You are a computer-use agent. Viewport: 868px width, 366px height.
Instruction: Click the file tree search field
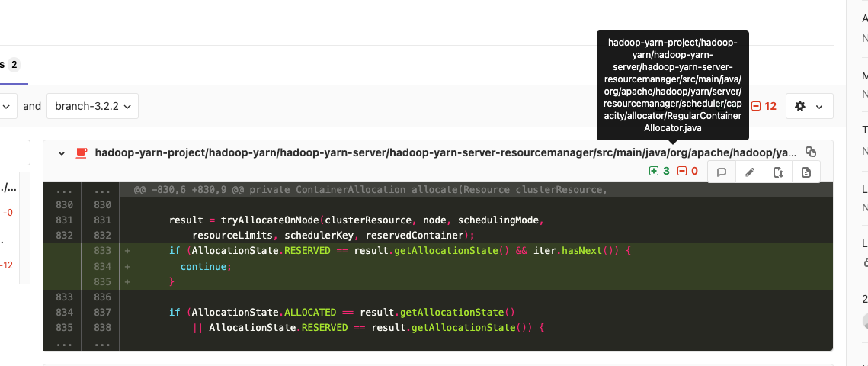14,152
